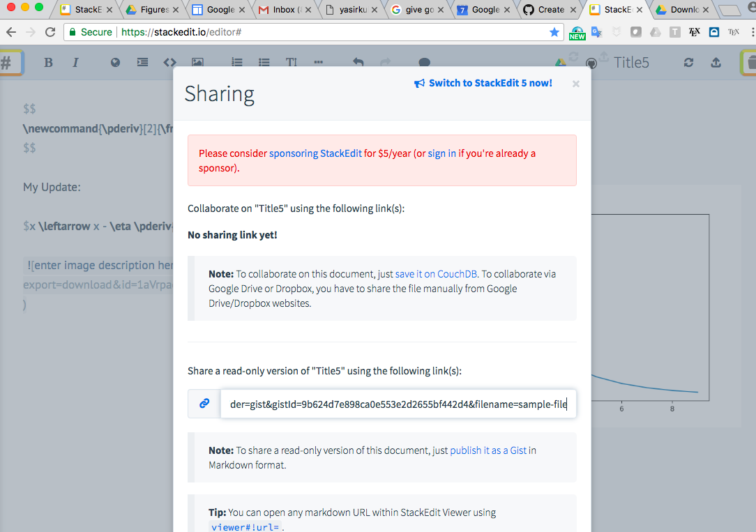Switch to the "give go" Google search tab
The height and width of the screenshot is (532, 756).
(x=417, y=10)
